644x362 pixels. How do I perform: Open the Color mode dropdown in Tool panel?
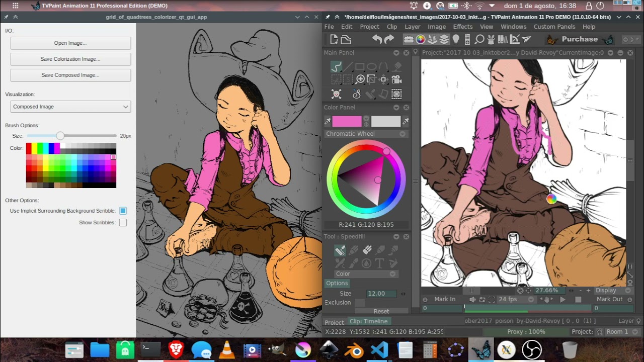pos(366,274)
